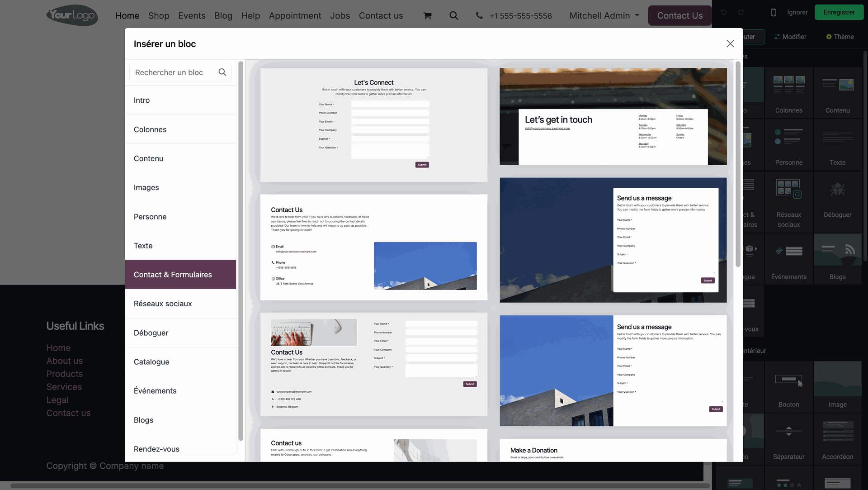Close the Insérer un bloc dialog
The image size is (868, 490).
(730, 44)
